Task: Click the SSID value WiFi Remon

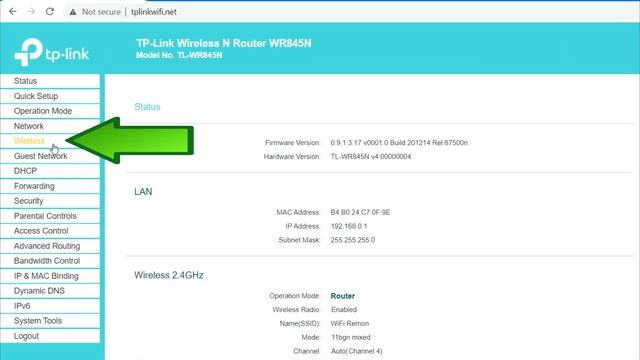Action: [350, 324]
